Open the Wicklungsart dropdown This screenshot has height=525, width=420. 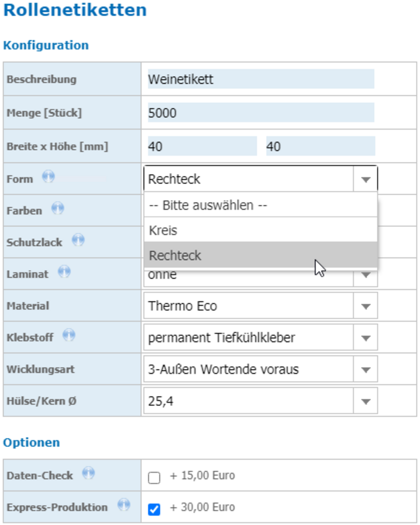pyautogui.click(x=260, y=369)
